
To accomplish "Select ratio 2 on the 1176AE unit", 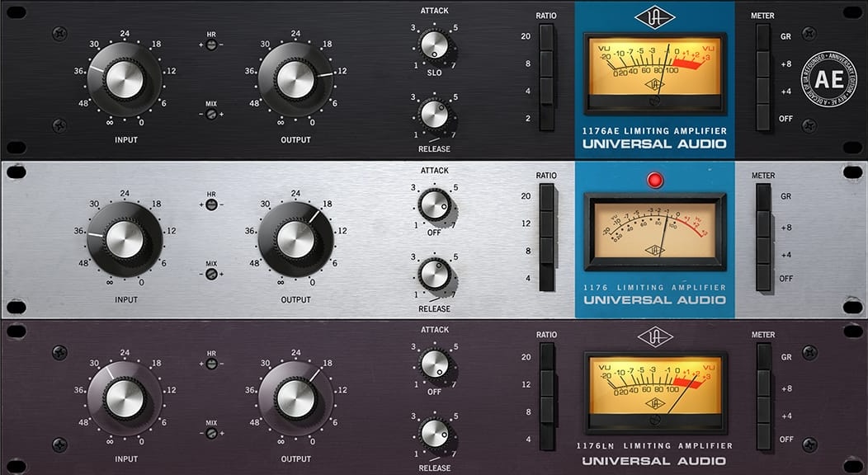I will click(x=546, y=117).
